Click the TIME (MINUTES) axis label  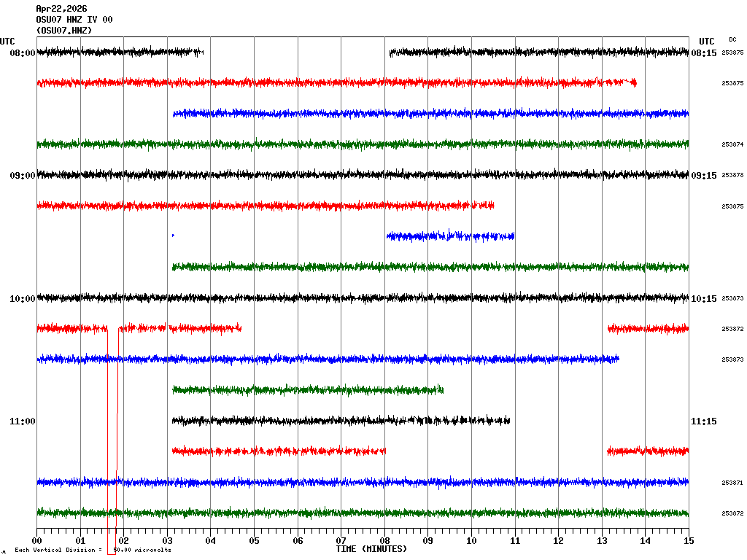coord(371,548)
